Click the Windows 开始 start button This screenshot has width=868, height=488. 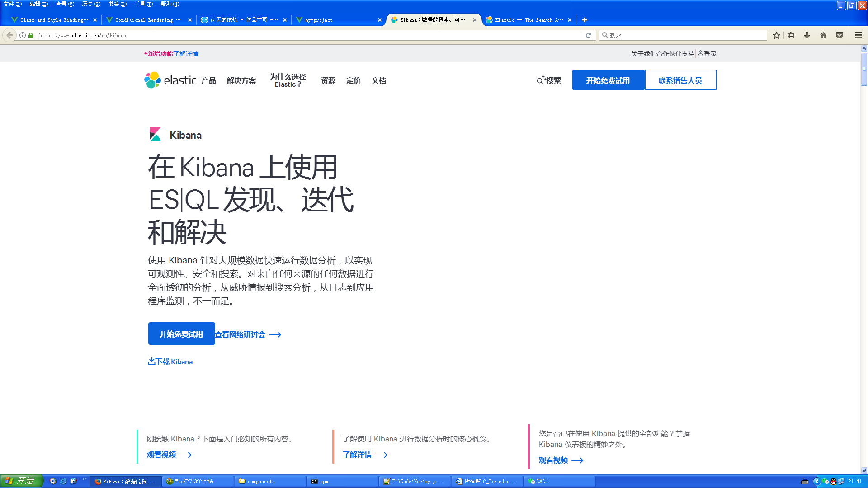point(21,481)
